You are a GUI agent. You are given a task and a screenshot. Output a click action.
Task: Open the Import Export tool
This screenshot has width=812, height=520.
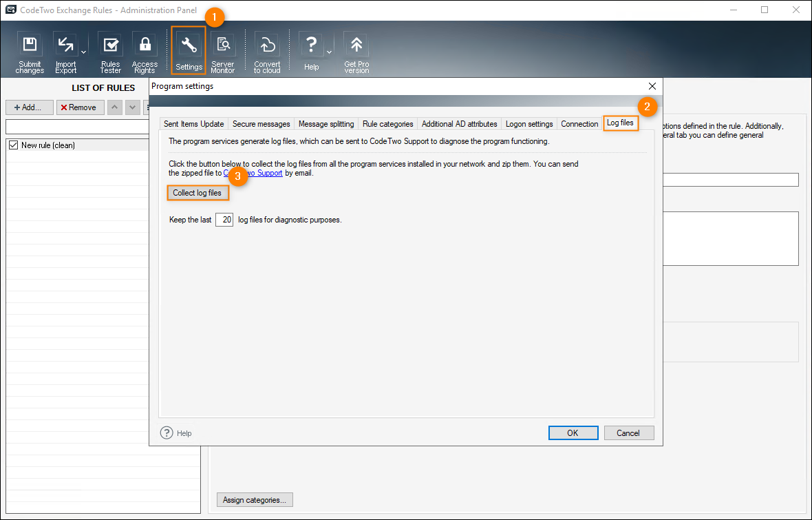coord(66,52)
